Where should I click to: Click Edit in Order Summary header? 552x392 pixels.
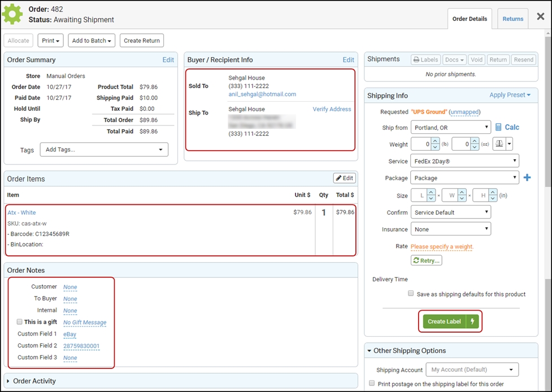(168, 60)
